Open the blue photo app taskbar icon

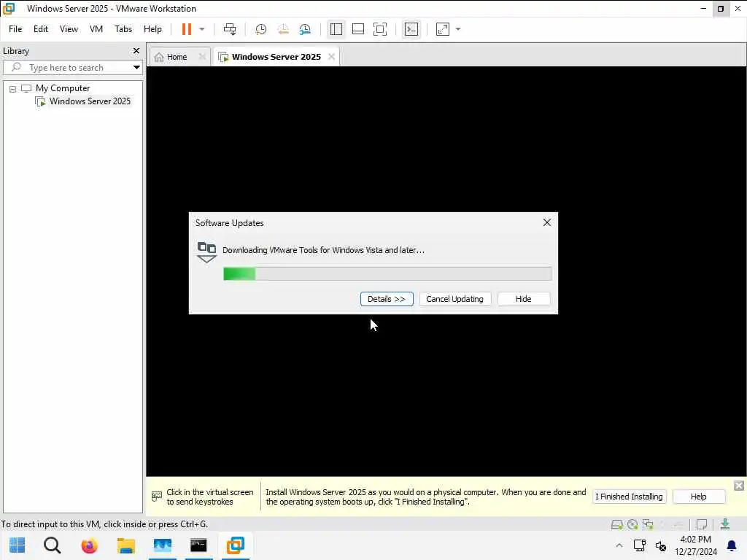click(163, 545)
